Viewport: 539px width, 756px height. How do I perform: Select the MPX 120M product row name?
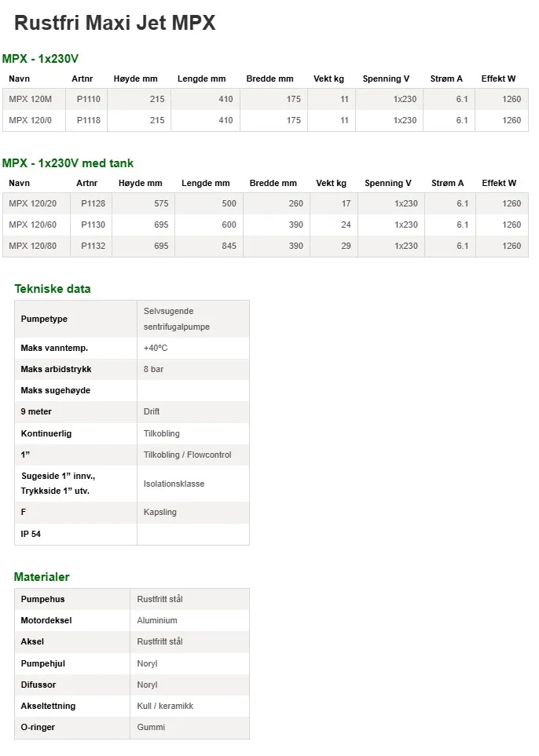click(30, 99)
